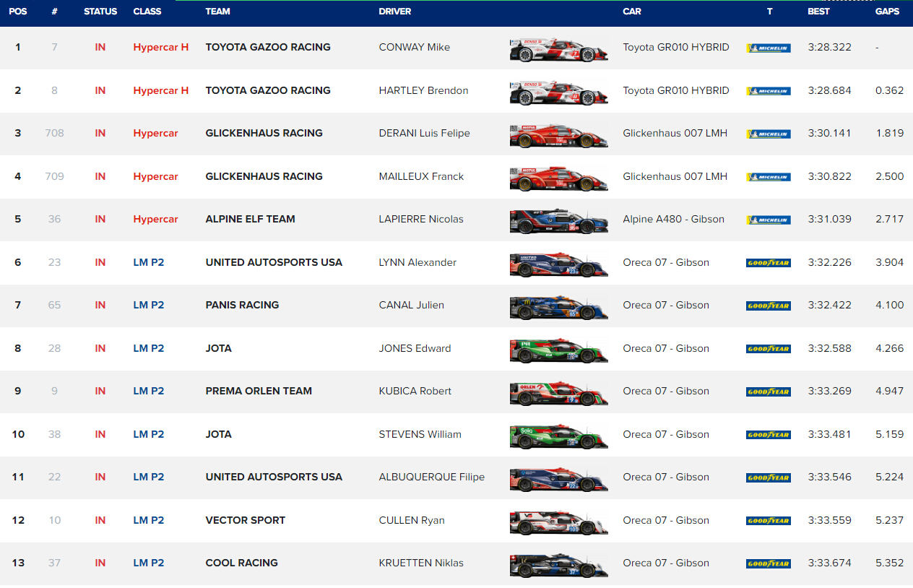Click the Michelin tyre logo for Conway
The height and width of the screenshot is (588, 913).
tap(768, 48)
